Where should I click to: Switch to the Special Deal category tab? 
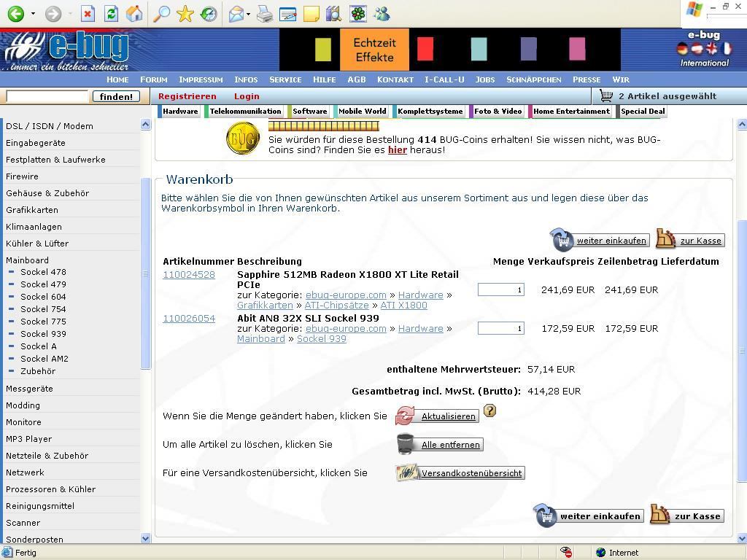point(643,111)
